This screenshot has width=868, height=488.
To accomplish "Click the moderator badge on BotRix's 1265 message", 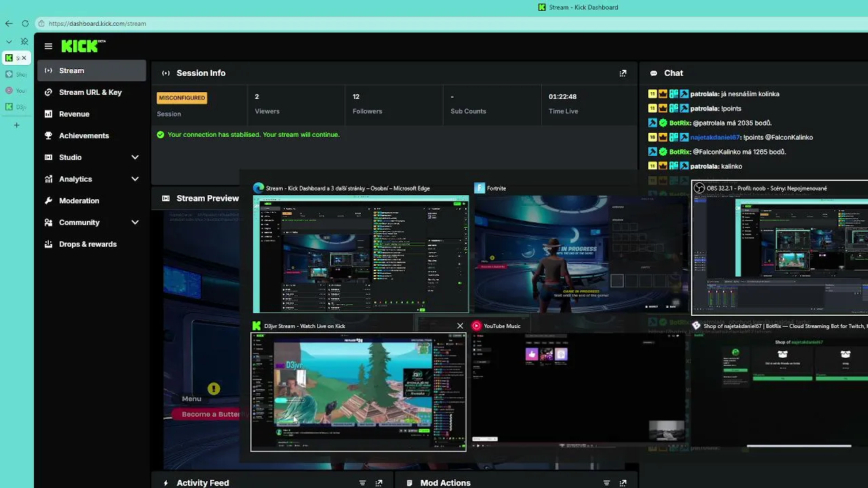I will (x=652, y=152).
